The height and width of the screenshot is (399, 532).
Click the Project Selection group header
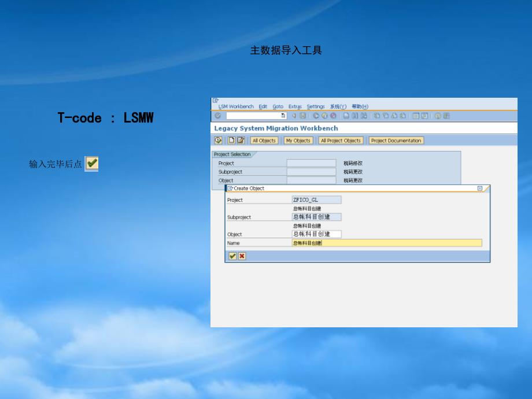coord(232,154)
